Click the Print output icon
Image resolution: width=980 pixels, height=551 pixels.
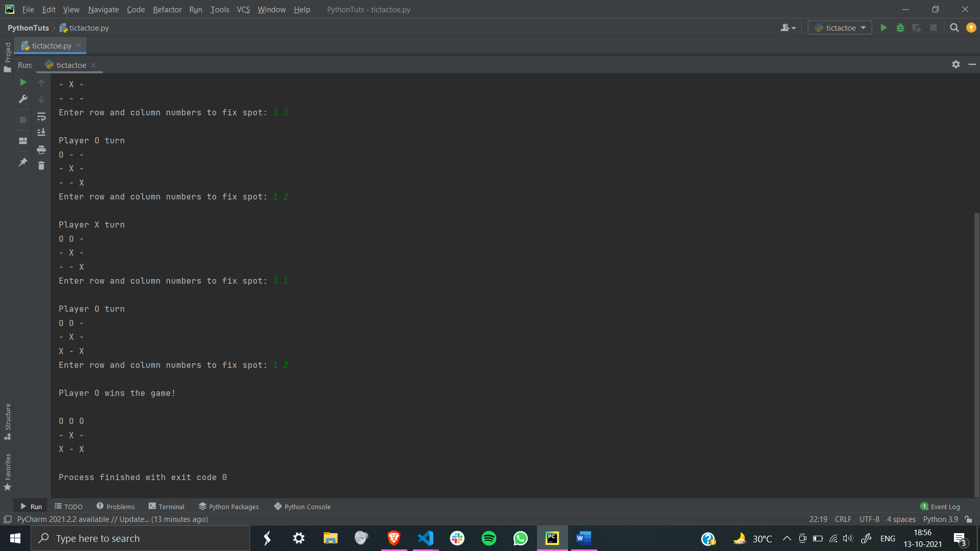(x=41, y=149)
